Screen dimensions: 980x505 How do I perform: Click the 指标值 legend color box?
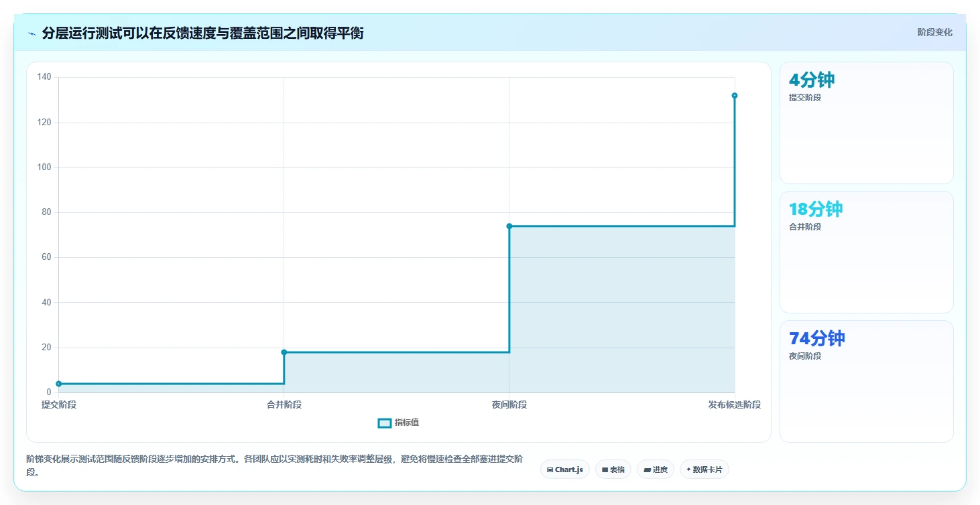click(x=385, y=423)
